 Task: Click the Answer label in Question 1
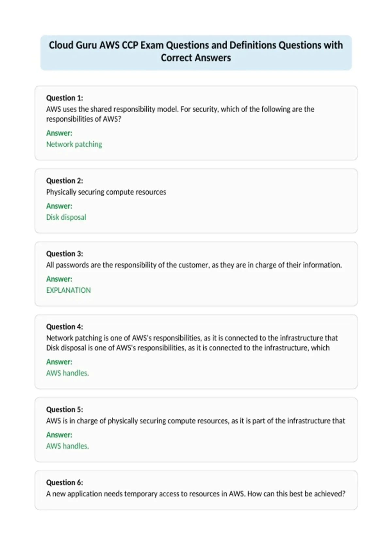tap(59, 133)
